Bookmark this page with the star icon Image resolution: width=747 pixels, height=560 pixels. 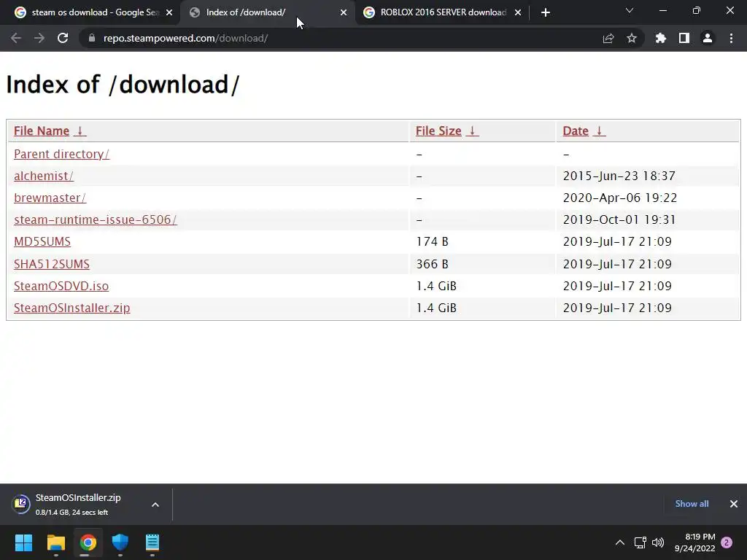tap(632, 38)
